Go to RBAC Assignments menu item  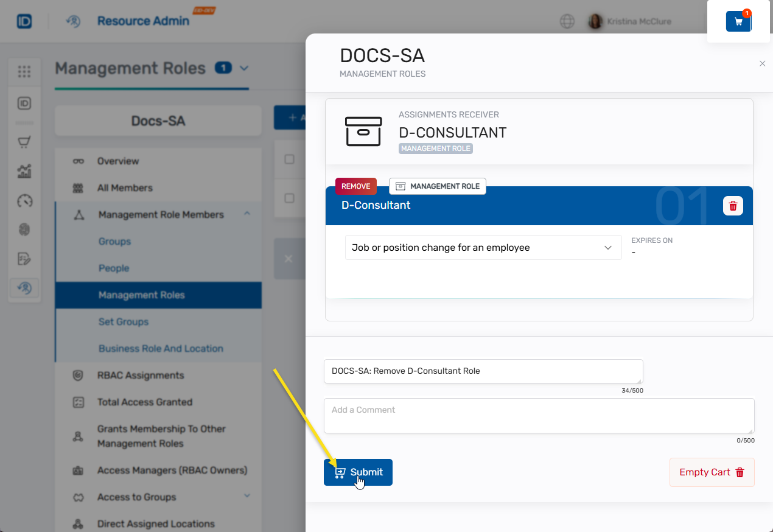tap(141, 376)
